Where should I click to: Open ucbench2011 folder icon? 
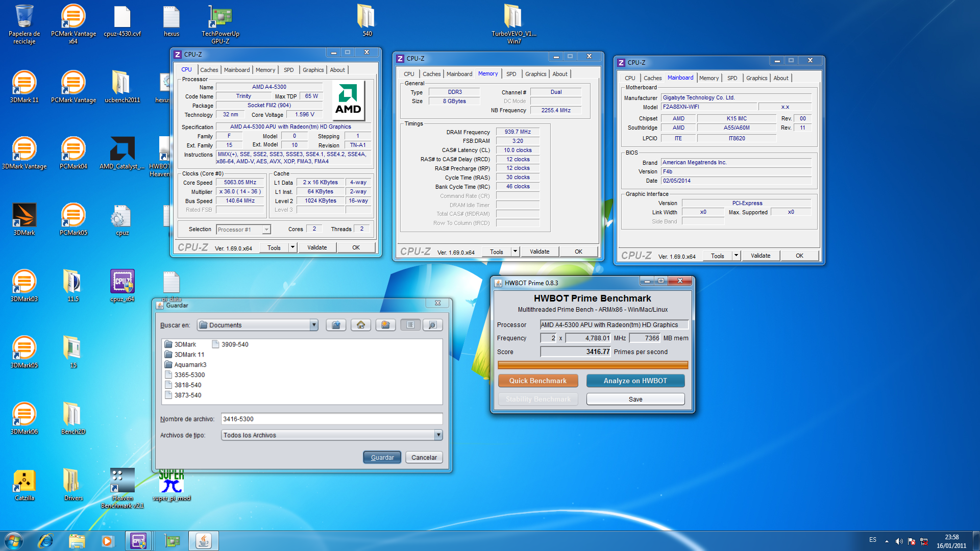(122, 87)
